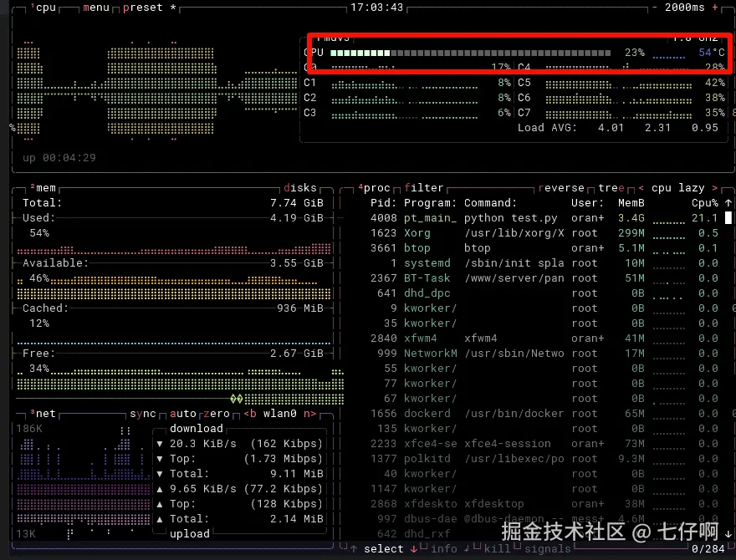
Task: Toggle net zero totals
Action: click(217, 414)
